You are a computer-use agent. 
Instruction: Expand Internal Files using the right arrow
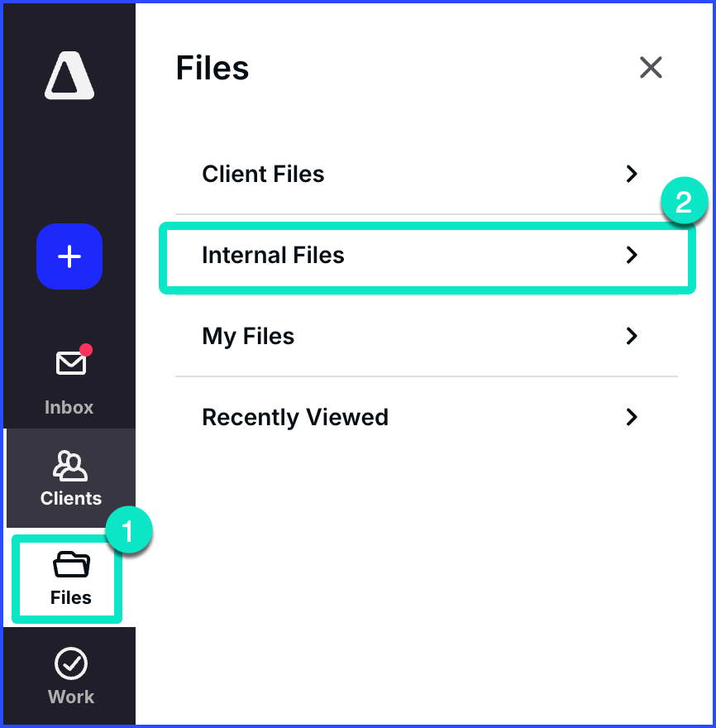click(x=632, y=255)
